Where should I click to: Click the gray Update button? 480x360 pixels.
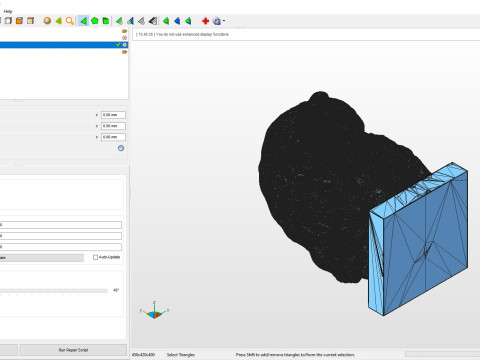(41, 258)
